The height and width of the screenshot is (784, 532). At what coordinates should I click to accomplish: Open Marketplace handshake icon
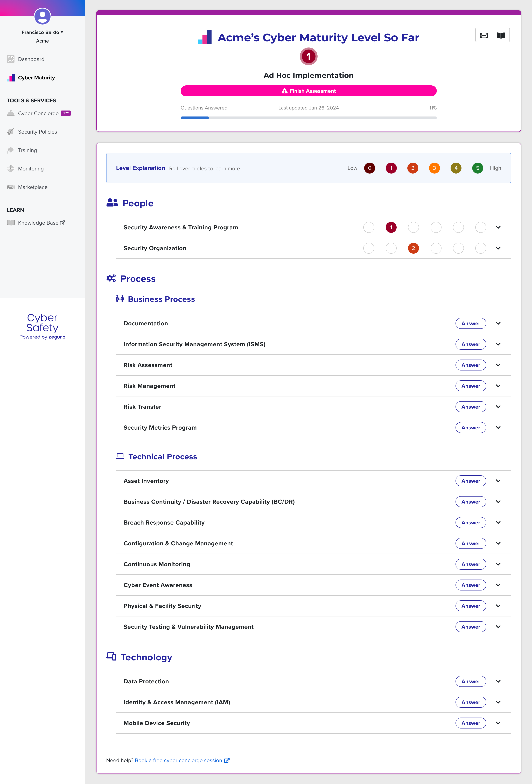click(11, 187)
